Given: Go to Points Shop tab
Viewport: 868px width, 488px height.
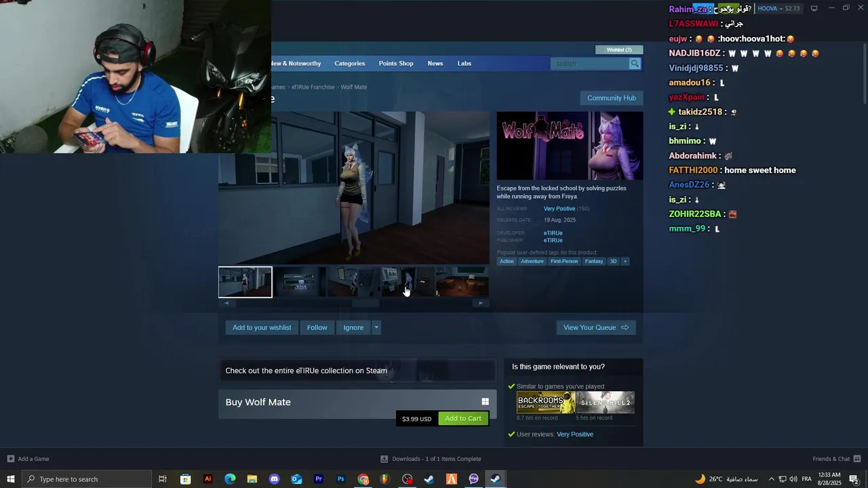Looking at the screenshot, I should coord(396,64).
